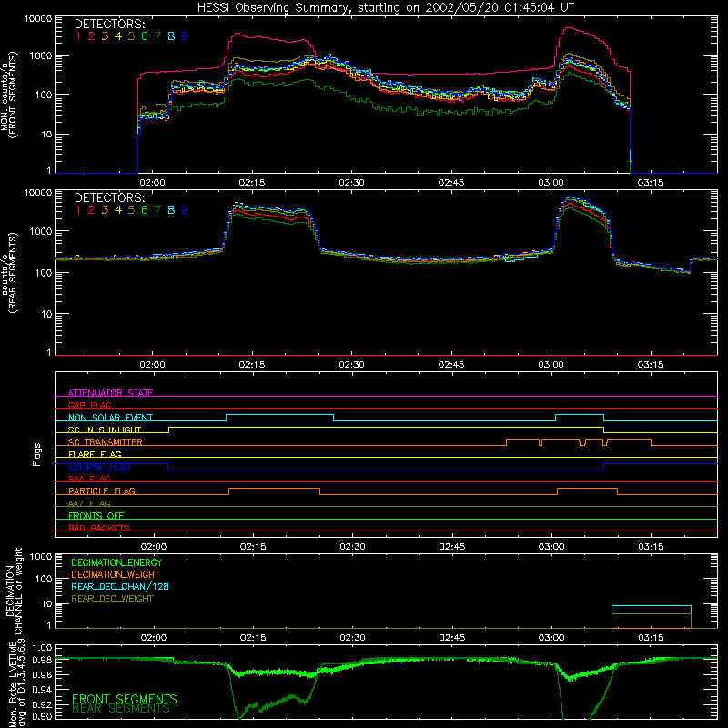Click the 03:15 tick label under the decimation panel
Viewport: 728px width, 728px height.
(651, 638)
